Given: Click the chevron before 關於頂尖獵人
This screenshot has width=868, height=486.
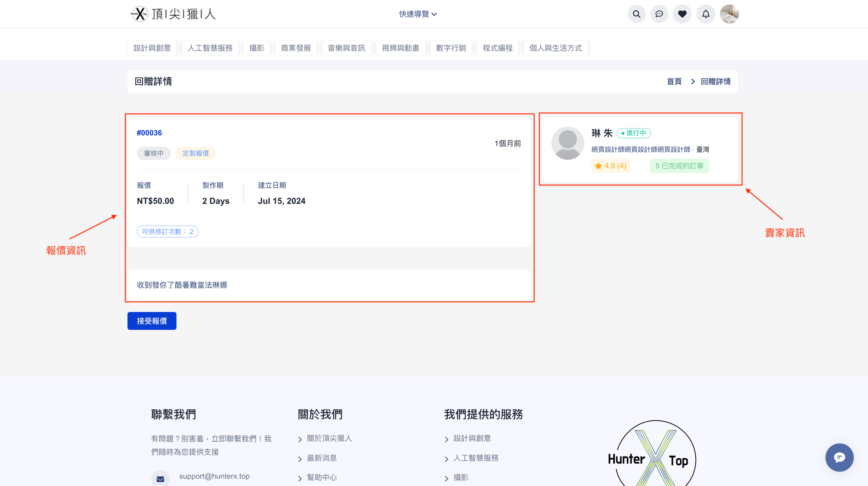Looking at the screenshot, I should point(300,440).
